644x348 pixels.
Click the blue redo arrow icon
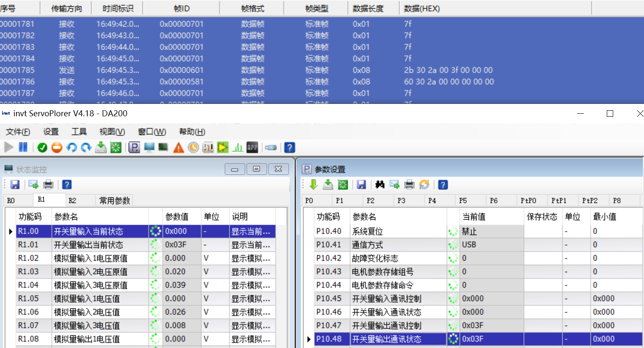(86, 147)
